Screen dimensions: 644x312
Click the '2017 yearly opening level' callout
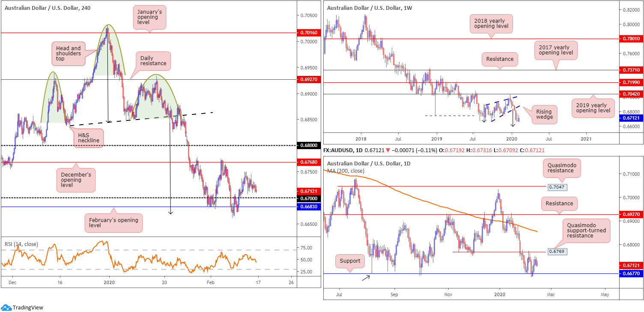[x=556, y=51]
